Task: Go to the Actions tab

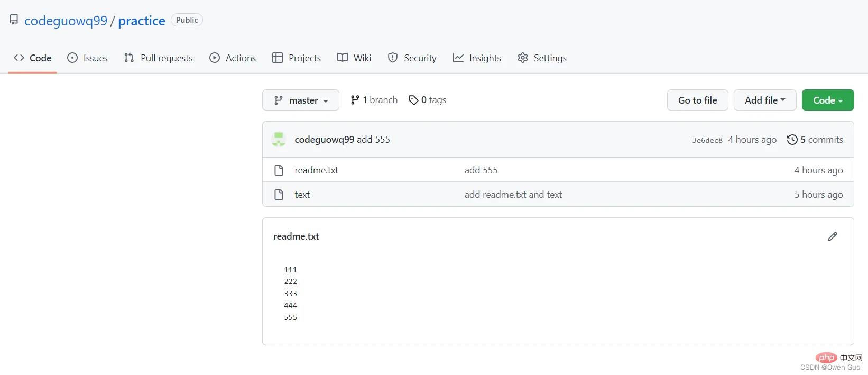Action: point(233,58)
